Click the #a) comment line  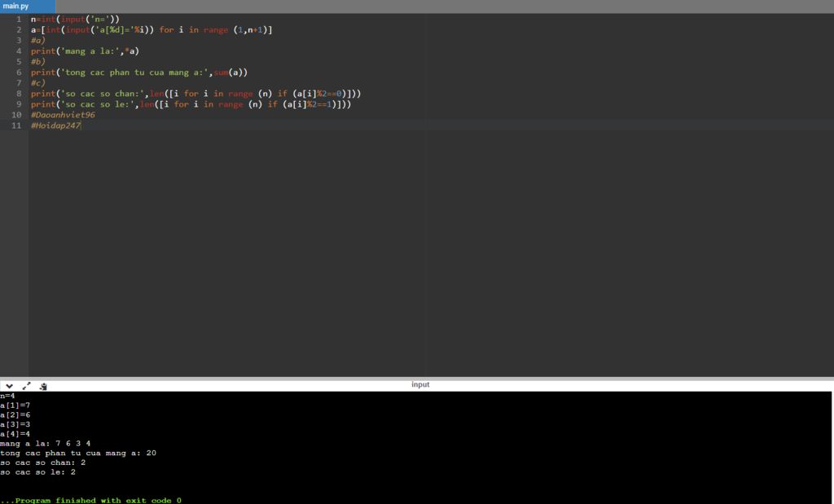click(x=37, y=41)
